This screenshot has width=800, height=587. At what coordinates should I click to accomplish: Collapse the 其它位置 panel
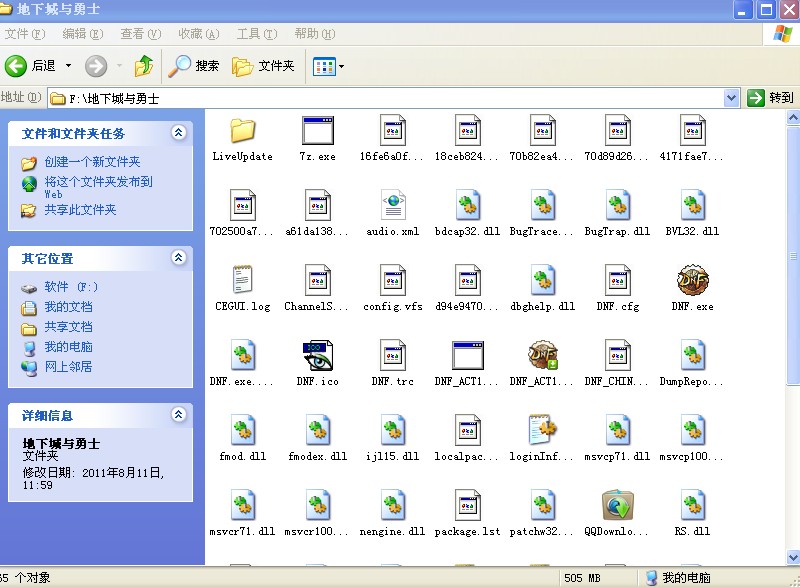tap(178, 258)
